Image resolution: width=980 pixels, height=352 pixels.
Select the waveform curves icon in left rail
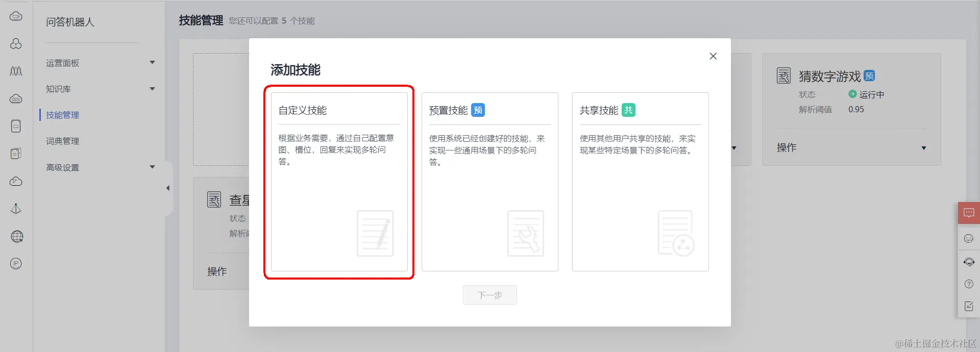(x=16, y=71)
